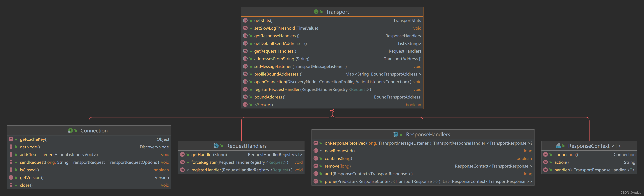Select the RequestHandlers node title
This screenshot has height=196, width=644.
246,146
